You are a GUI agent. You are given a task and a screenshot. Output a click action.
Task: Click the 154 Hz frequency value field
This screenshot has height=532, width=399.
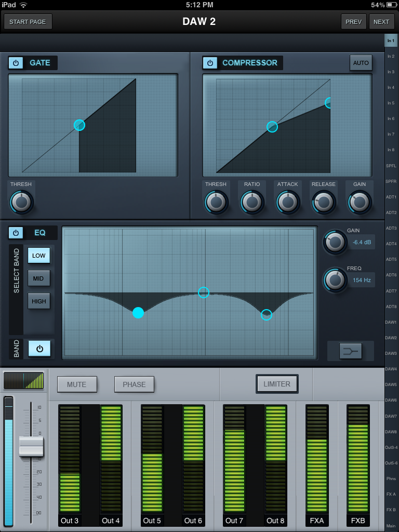[362, 280]
